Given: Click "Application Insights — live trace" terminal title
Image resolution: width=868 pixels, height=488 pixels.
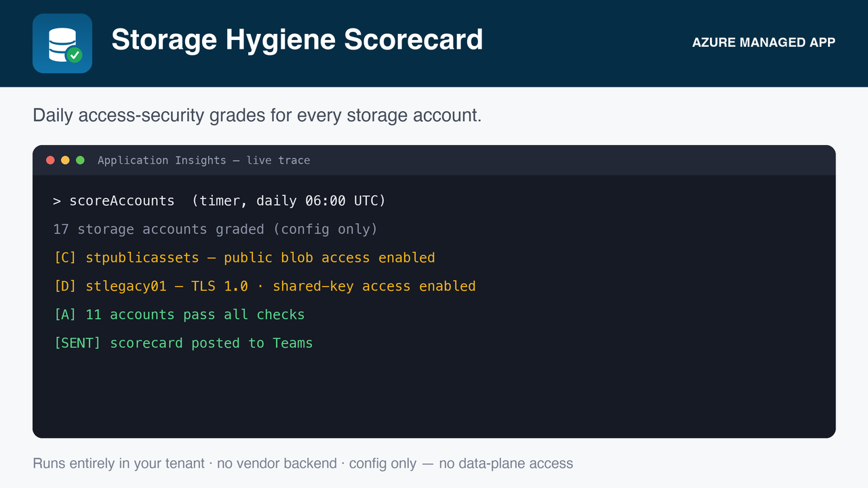Looking at the screenshot, I should point(203,161).
